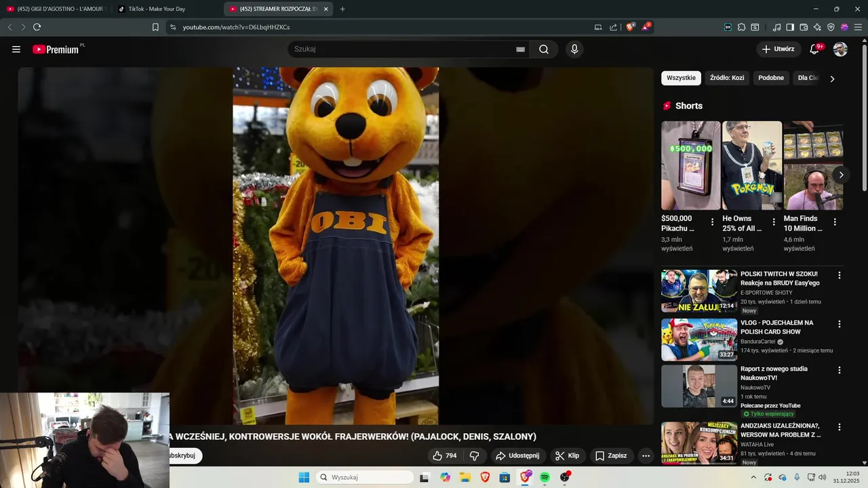Select the Źródło: Kozi filter chip
Screen dimensions: 868x488
pos(727,78)
